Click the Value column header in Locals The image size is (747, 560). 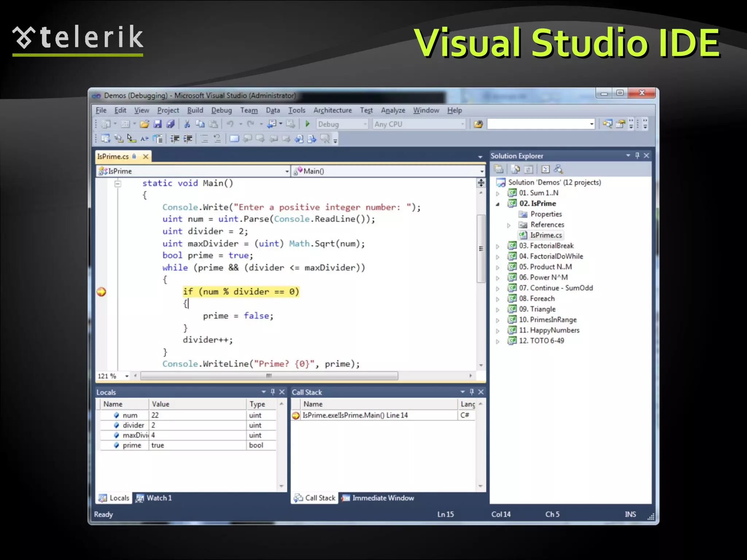point(197,404)
